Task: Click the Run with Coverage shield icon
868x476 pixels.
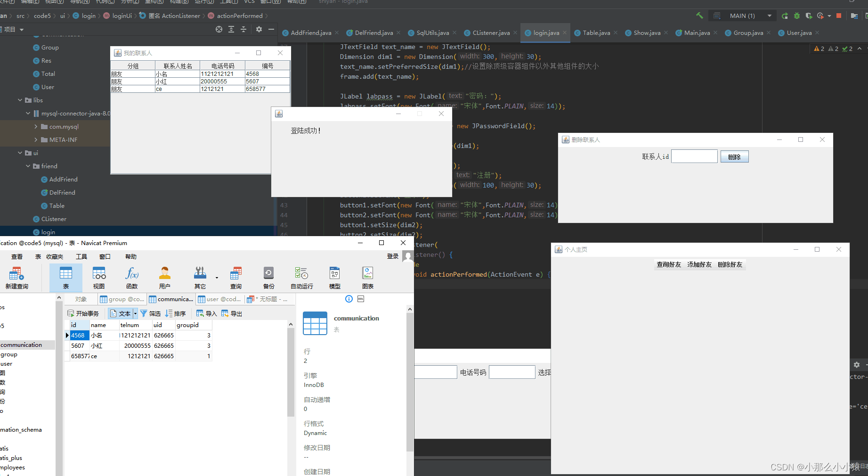Action: (x=809, y=16)
